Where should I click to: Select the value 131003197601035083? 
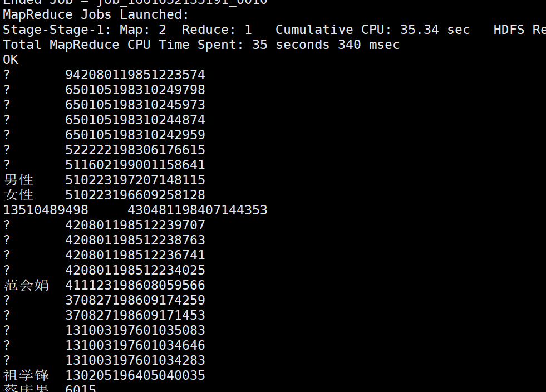tap(135, 330)
